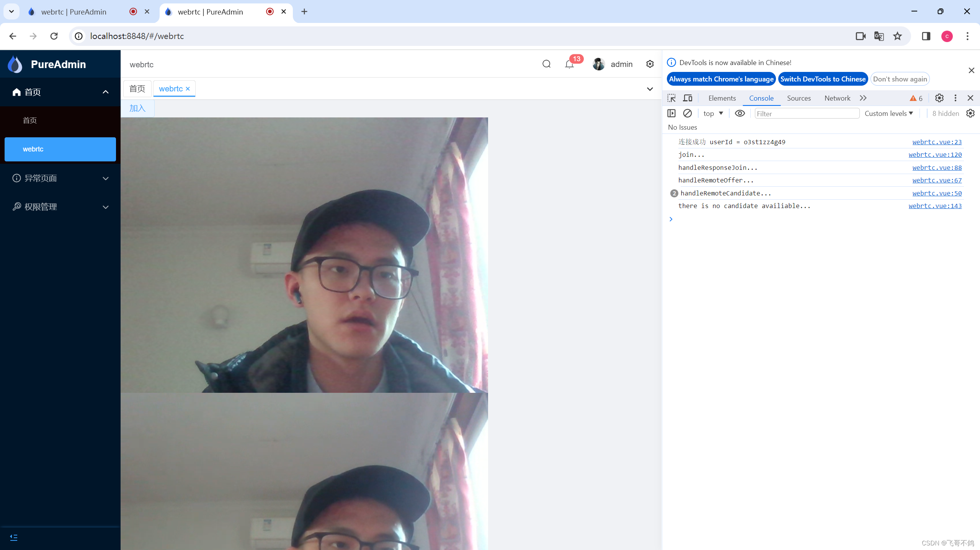The height and width of the screenshot is (550, 980).
Task: Click the Network panel tab
Action: click(837, 98)
